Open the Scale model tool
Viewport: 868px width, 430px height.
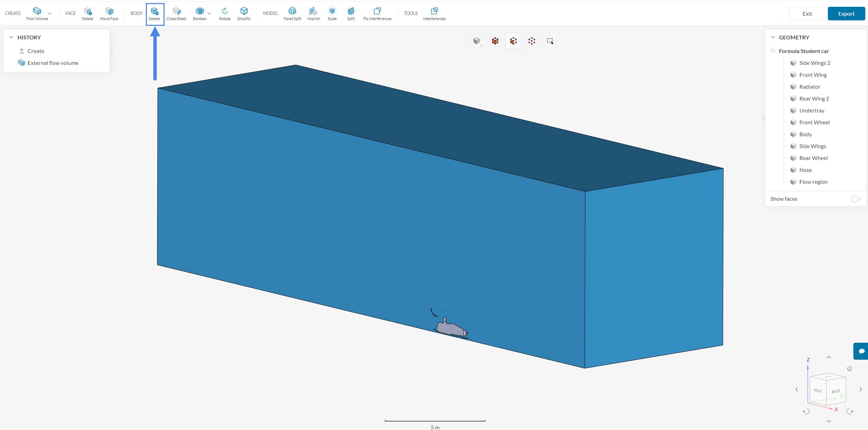click(x=332, y=14)
